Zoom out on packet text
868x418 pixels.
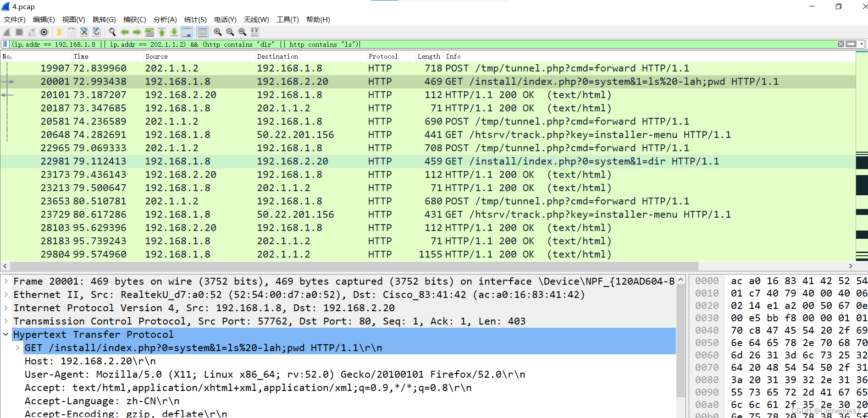tap(230, 32)
